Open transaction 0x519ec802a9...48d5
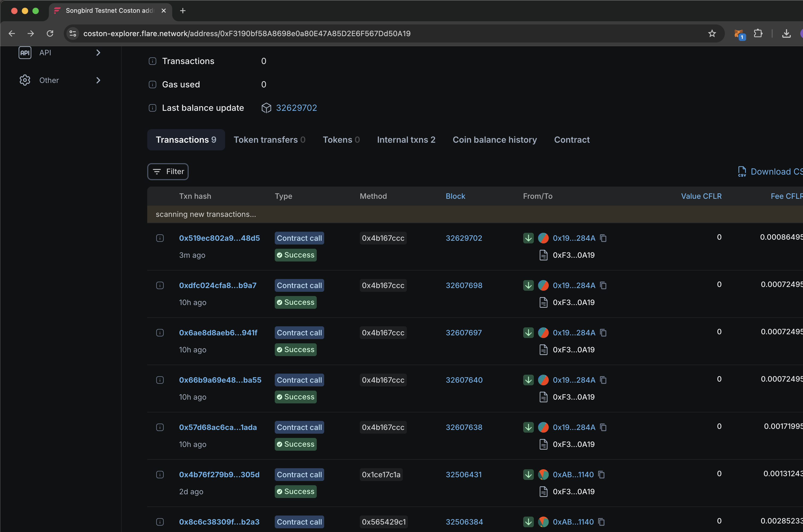 pos(219,238)
